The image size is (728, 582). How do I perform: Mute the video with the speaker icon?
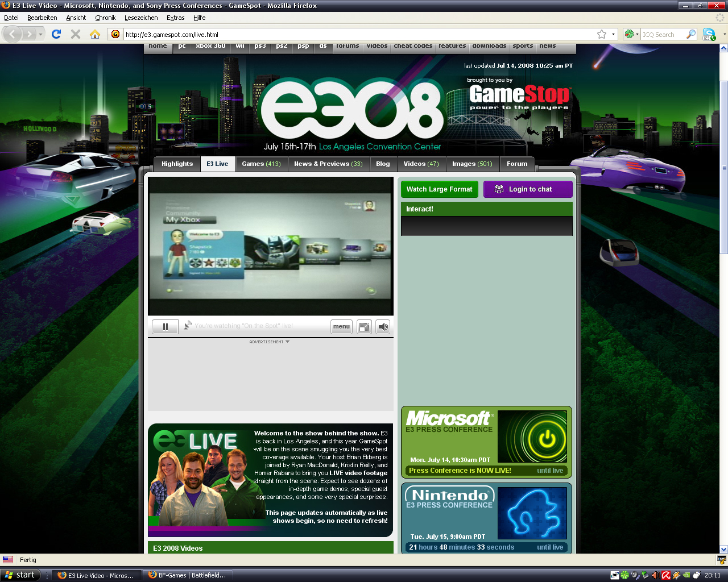[383, 326]
